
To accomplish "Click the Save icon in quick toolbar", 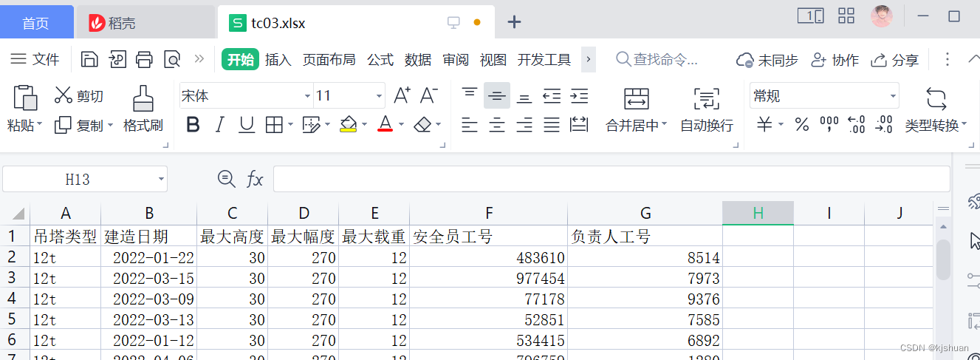I will (x=89, y=59).
